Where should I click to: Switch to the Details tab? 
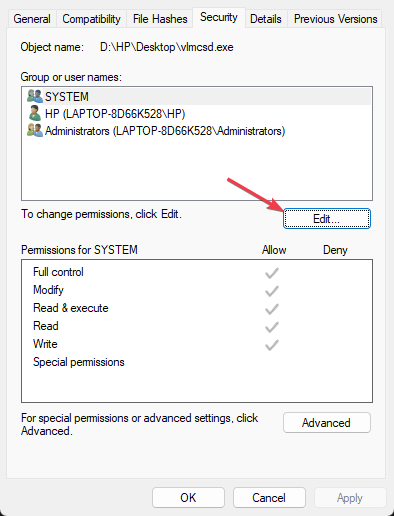(266, 19)
